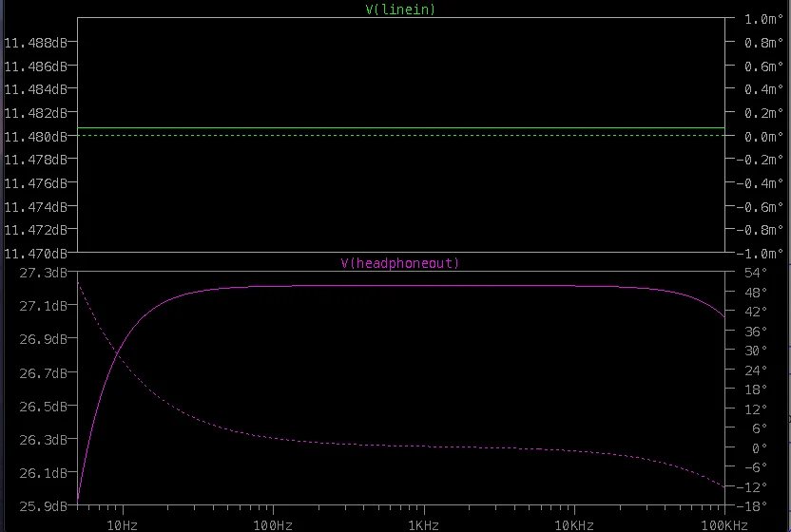
Task: Click the 10Hz frequency axis label
Action: 123,525
